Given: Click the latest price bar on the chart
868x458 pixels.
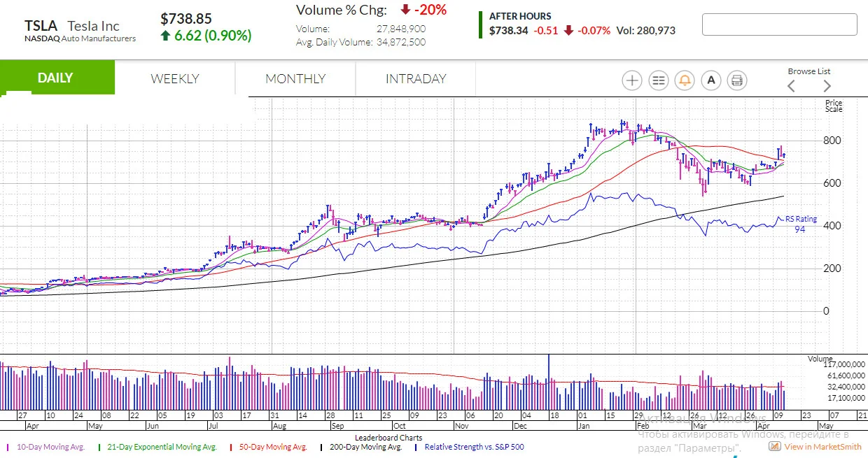Looking at the screenshot, I should coord(783,156).
